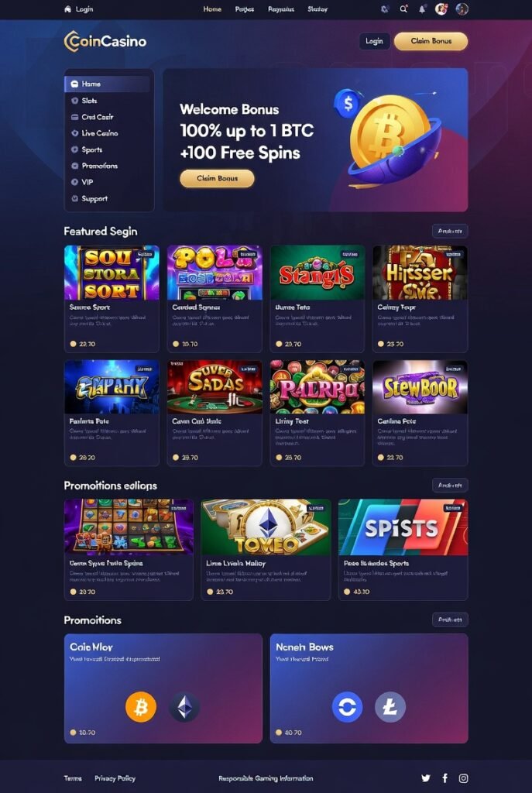Open the Privacy Policy footer link
The image size is (532, 793).
click(x=115, y=778)
